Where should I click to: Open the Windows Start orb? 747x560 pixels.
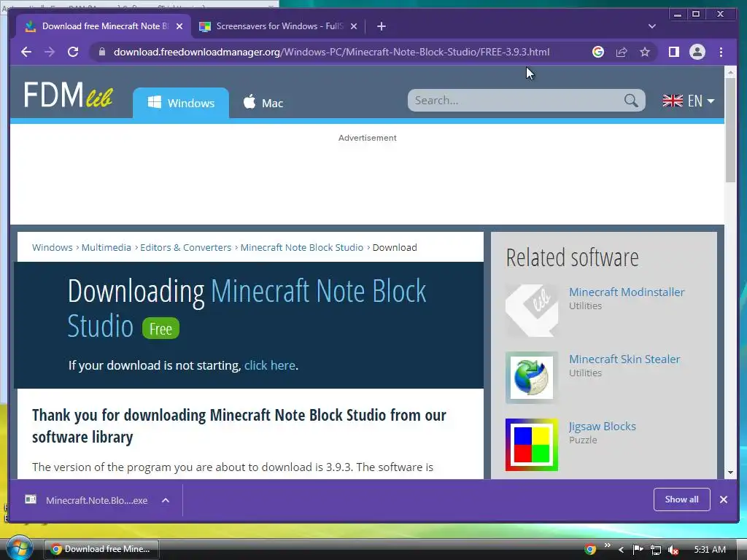19,548
